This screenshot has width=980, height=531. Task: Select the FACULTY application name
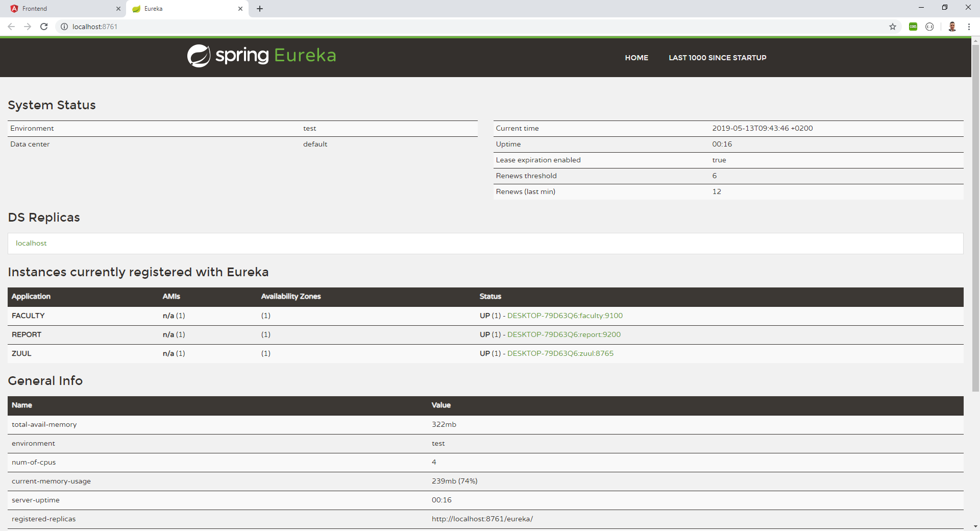(x=28, y=316)
